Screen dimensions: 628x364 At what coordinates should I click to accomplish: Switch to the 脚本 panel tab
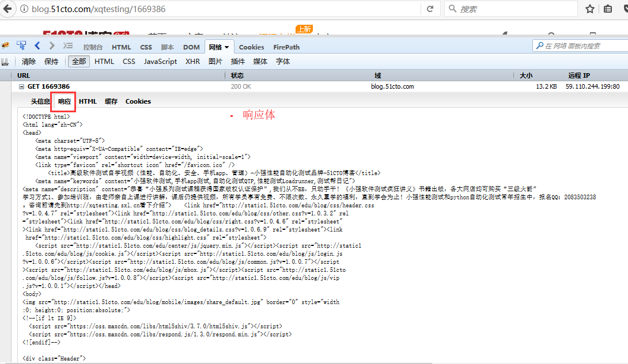(168, 47)
